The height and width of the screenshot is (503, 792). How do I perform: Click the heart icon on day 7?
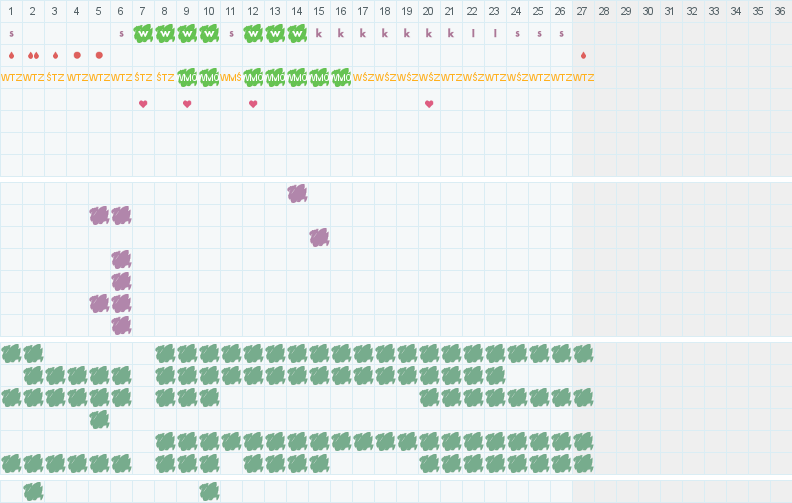pyautogui.click(x=143, y=104)
